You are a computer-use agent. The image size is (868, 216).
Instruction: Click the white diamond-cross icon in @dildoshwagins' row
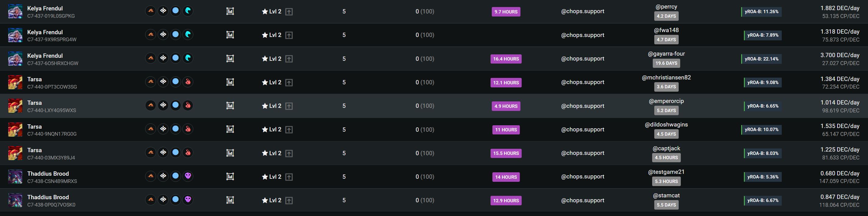[163, 129]
